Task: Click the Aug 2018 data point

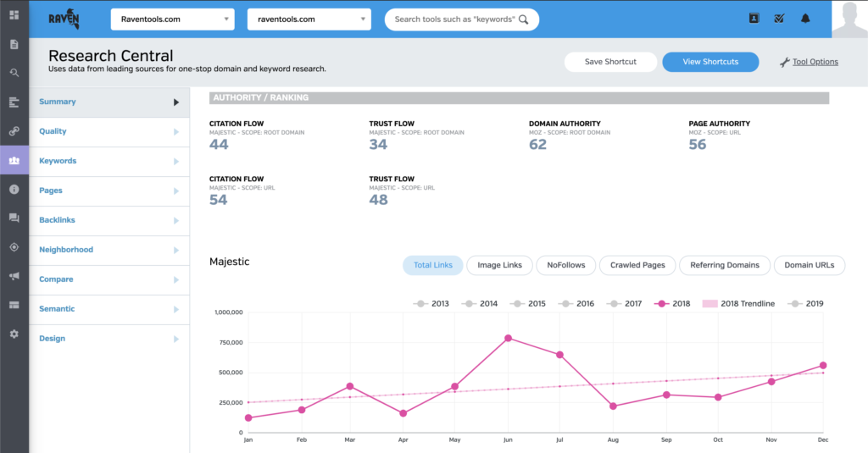Action: (613, 406)
